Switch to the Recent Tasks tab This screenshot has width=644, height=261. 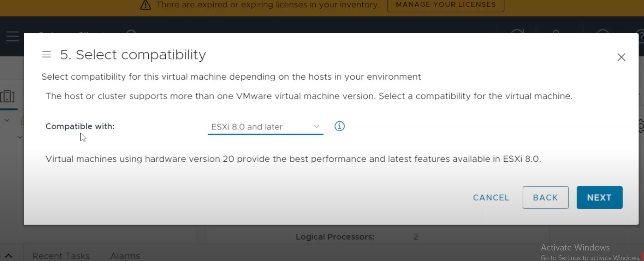[61, 256]
